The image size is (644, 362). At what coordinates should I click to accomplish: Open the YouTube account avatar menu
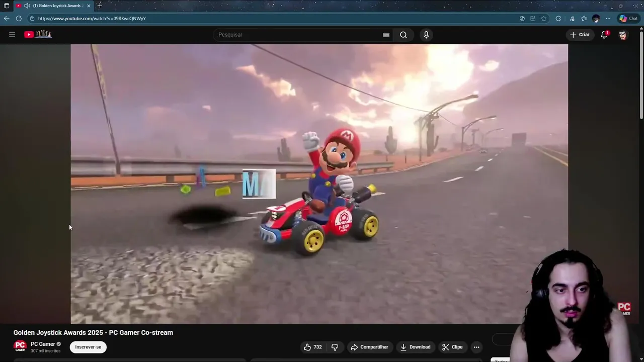tap(623, 35)
